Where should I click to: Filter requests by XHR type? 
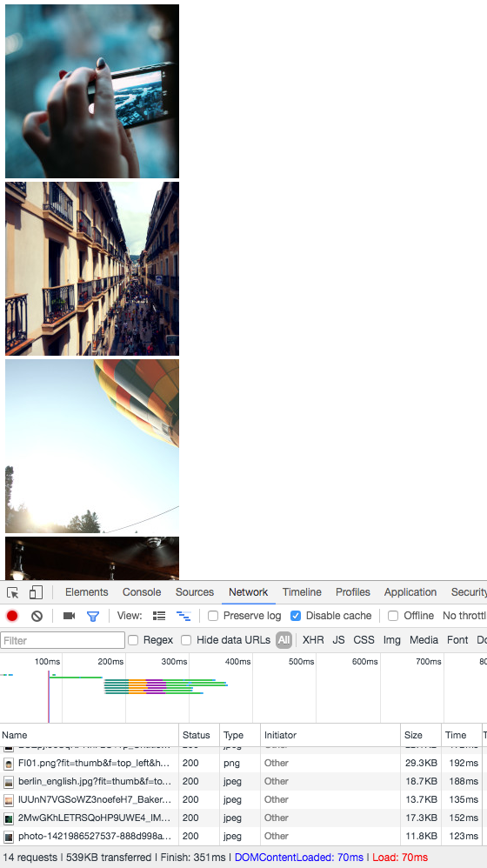pyautogui.click(x=313, y=640)
